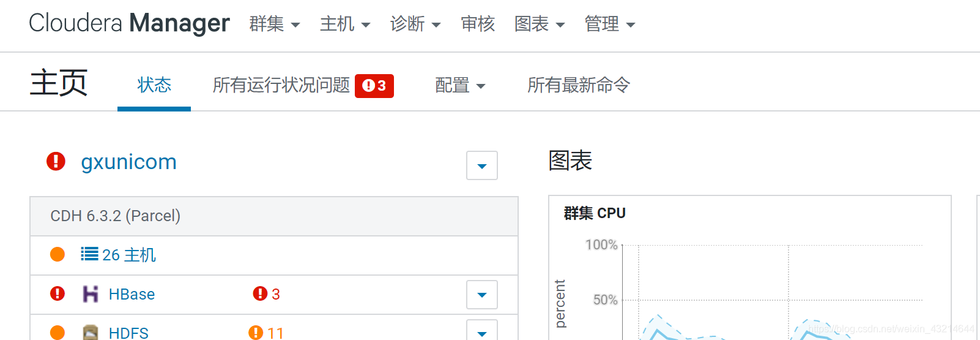Click the HDFS service logo icon
The height and width of the screenshot is (340, 980).
[x=91, y=333]
